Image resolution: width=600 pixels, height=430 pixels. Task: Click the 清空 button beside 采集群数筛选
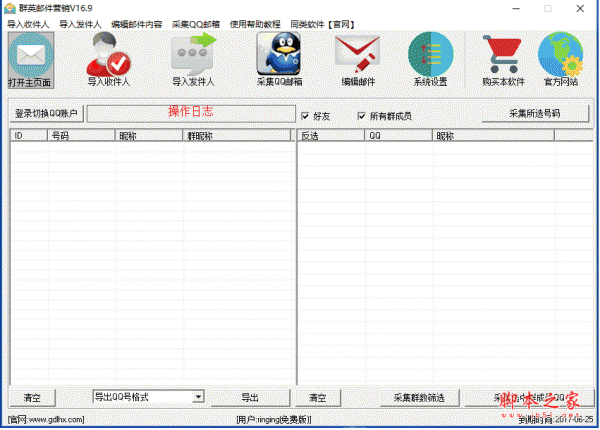318,398
